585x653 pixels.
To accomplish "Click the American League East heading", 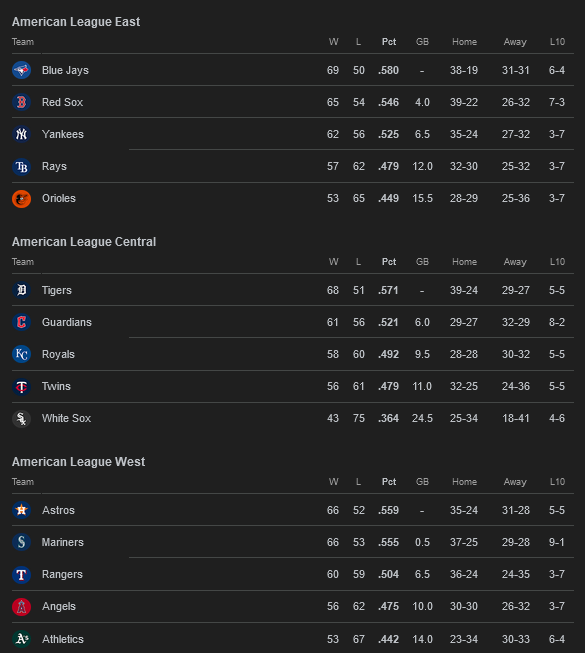I will (76, 22).
